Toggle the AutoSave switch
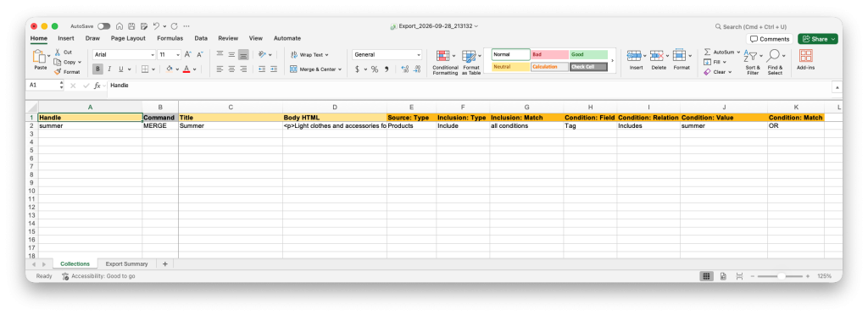 [103, 26]
